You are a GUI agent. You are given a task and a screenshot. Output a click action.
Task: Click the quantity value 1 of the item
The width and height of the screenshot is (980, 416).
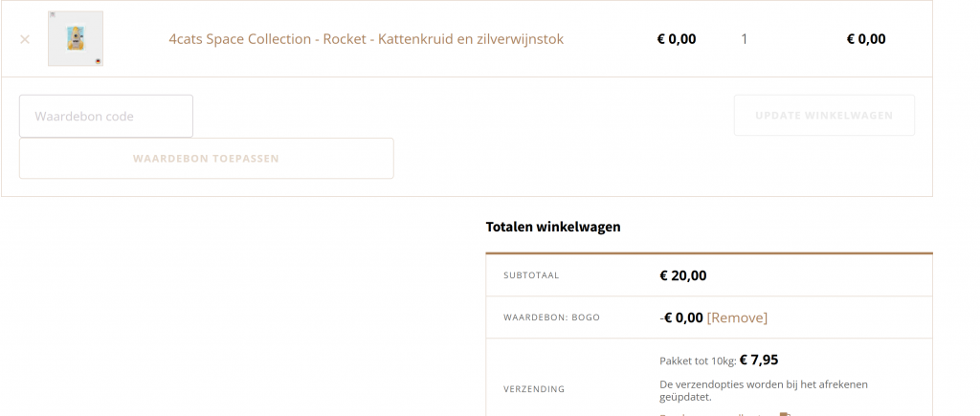[x=744, y=38]
